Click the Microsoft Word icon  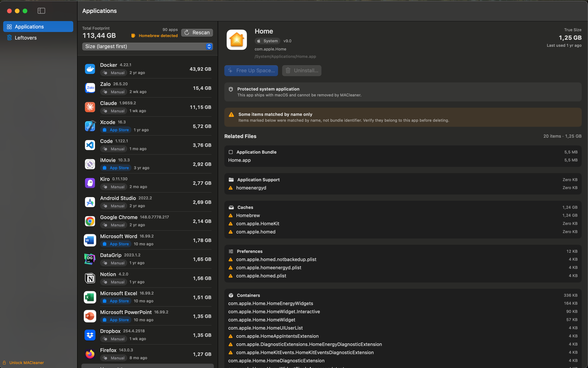pos(90,240)
